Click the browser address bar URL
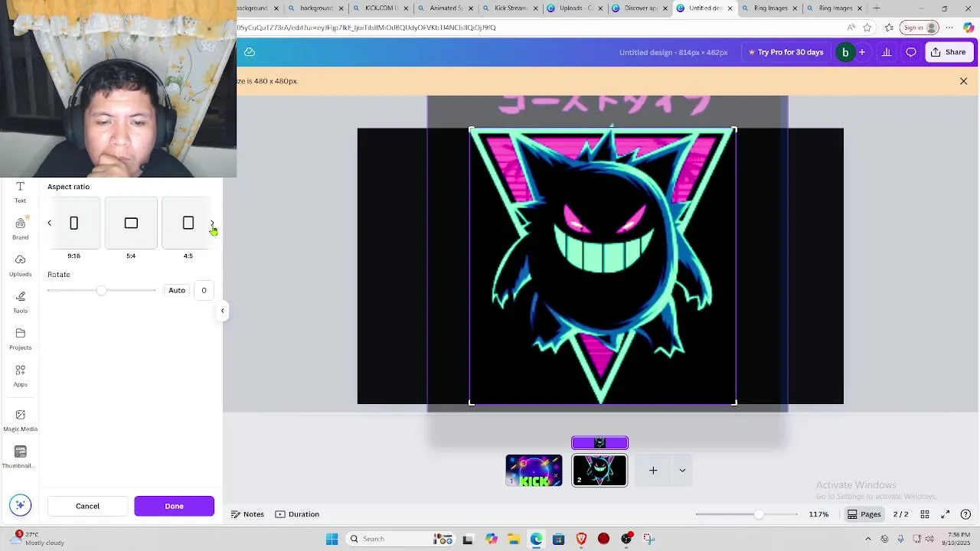 click(366, 28)
